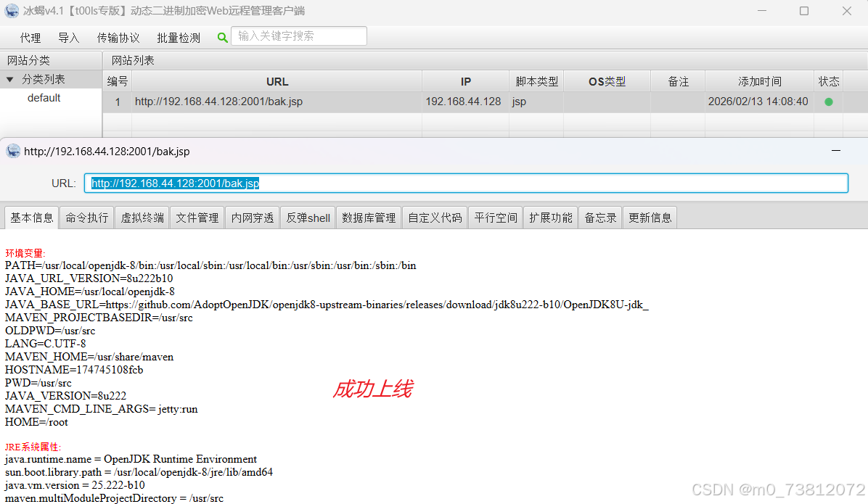Open the 传输协议 menu
Screen dimensions: 868x504
[118, 38]
